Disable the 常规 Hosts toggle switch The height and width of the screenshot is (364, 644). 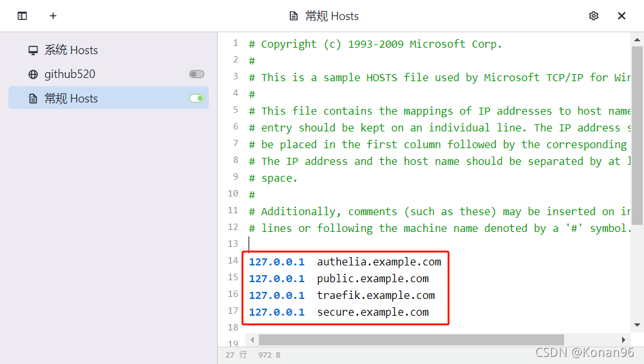tap(196, 98)
